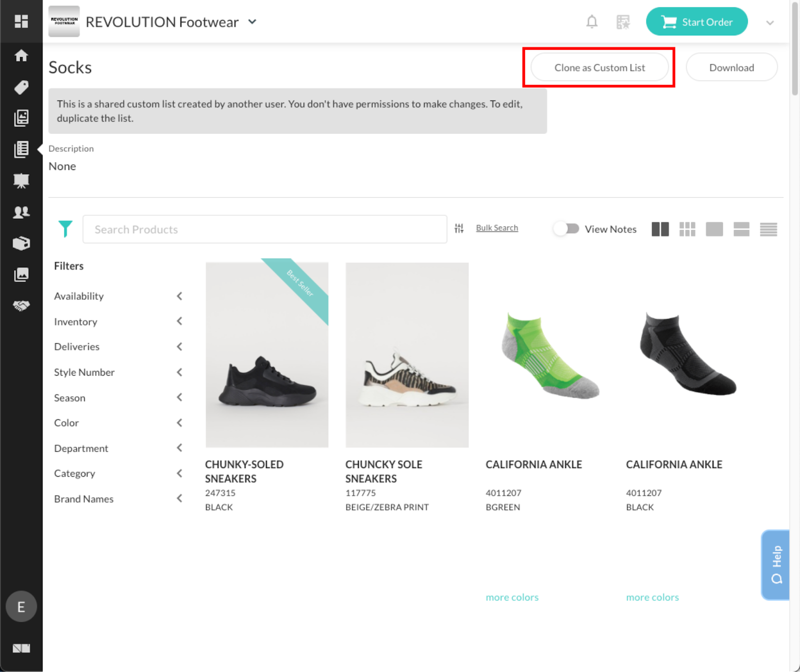The image size is (800, 672).
Task: Switch to the compact list view icon
Action: pyautogui.click(x=768, y=229)
